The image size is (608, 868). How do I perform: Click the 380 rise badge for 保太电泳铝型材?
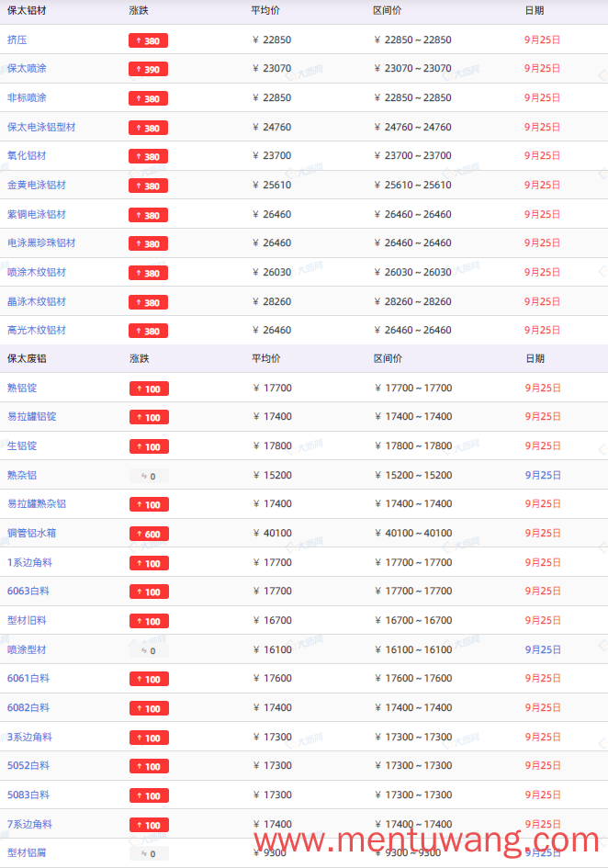click(x=149, y=128)
